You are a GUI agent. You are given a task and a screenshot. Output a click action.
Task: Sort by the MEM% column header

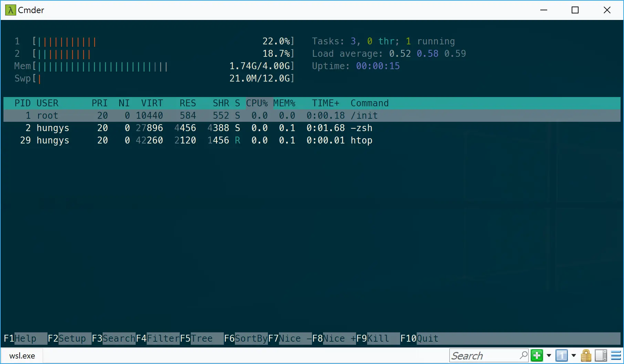284,103
